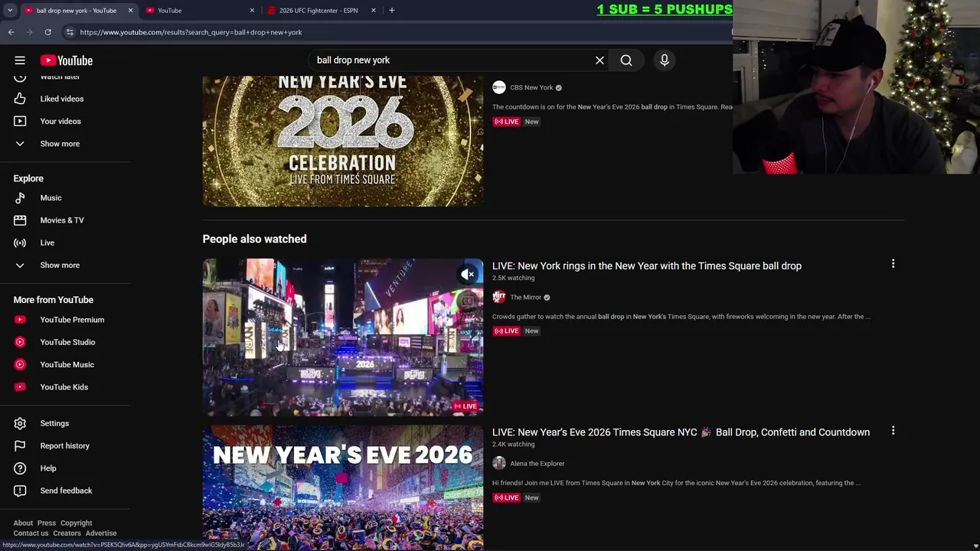Open CBS New York channel name
The width and height of the screenshot is (980, 551).
coord(531,87)
